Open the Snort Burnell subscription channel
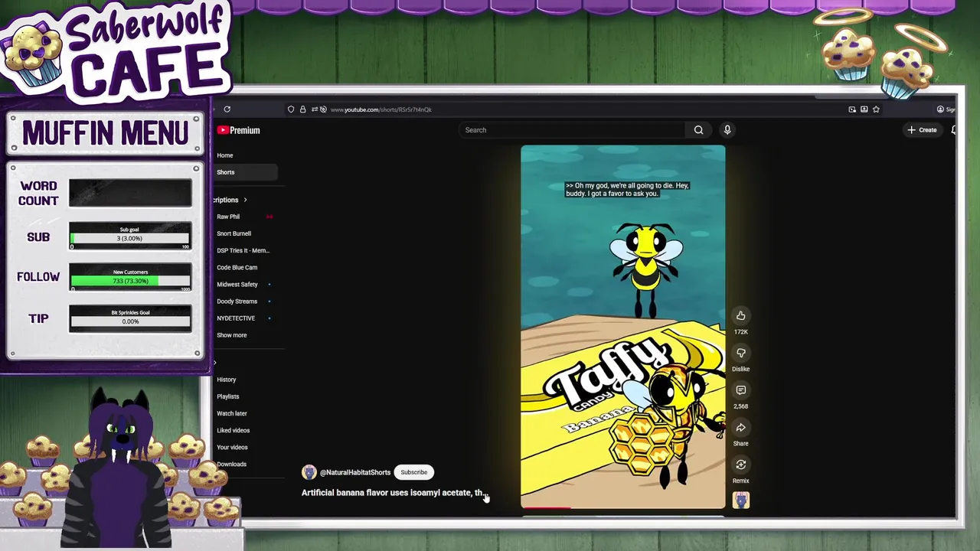Viewport: 980px width, 551px height. pos(234,233)
